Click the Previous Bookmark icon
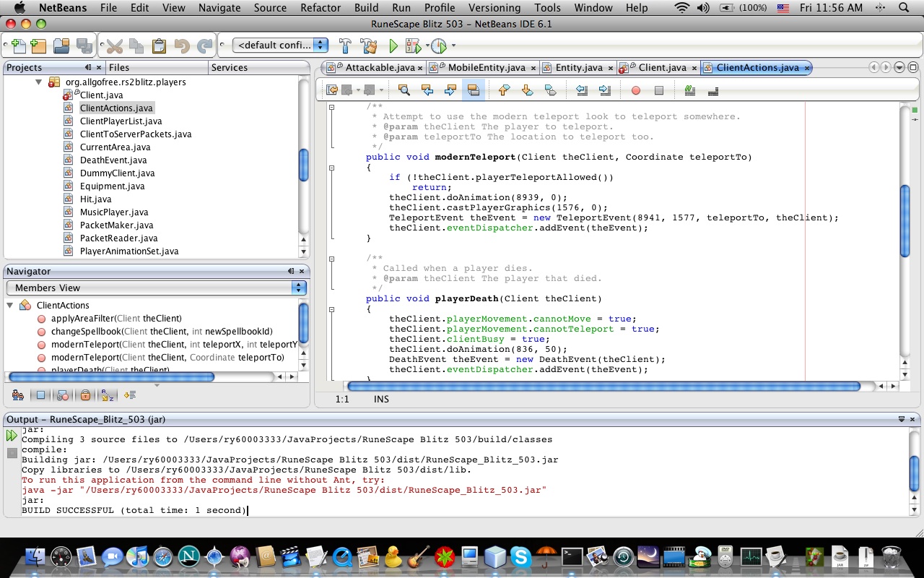 (x=504, y=90)
